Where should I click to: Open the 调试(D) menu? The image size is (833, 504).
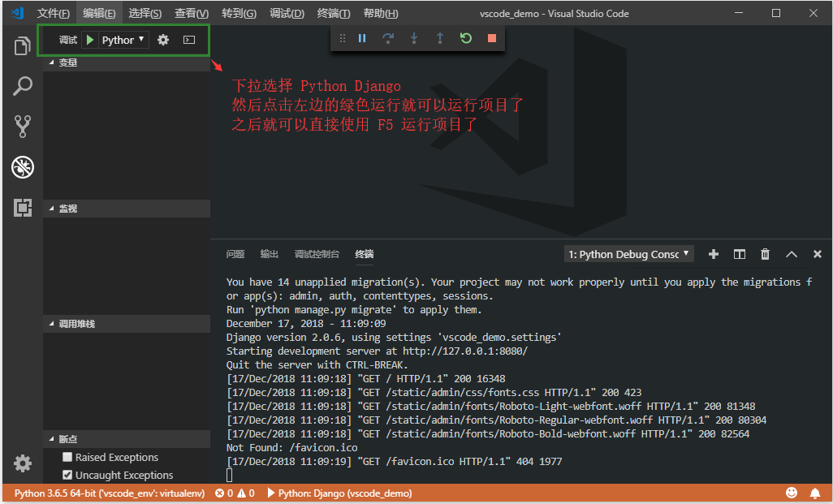287,13
